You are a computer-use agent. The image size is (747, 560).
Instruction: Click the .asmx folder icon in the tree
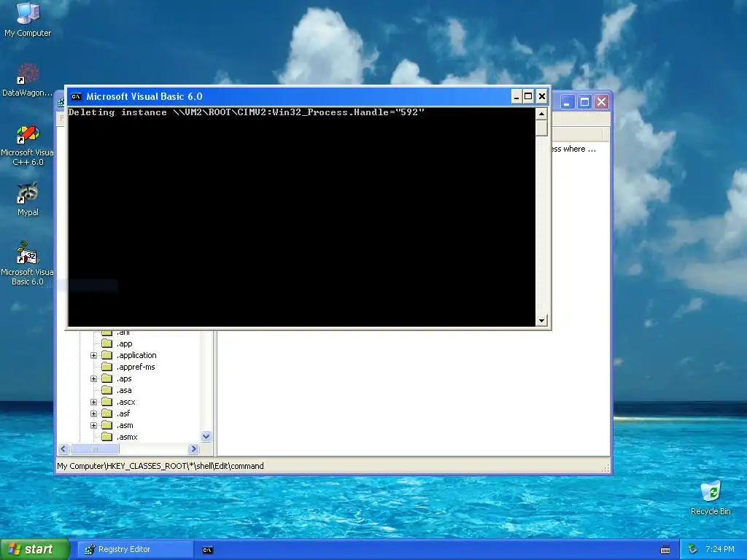tap(107, 437)
